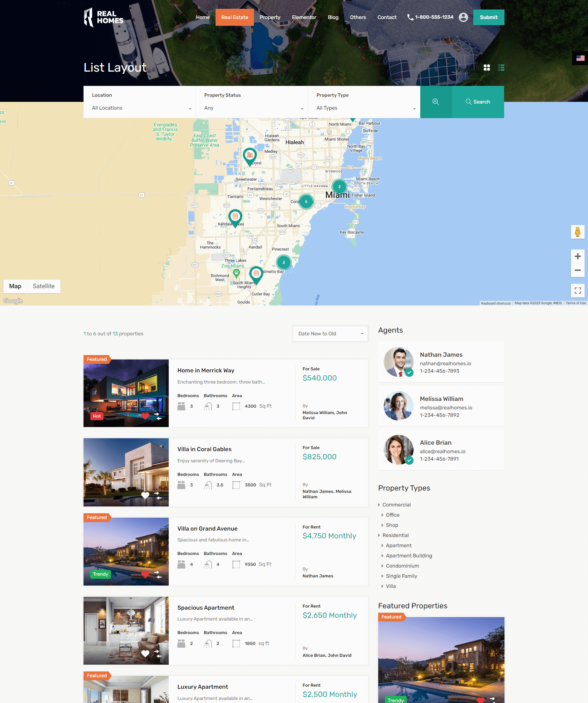Open advanced search zoom-plus button
The width and height of the screenshot is (588, 703).
tap(436, 102)
